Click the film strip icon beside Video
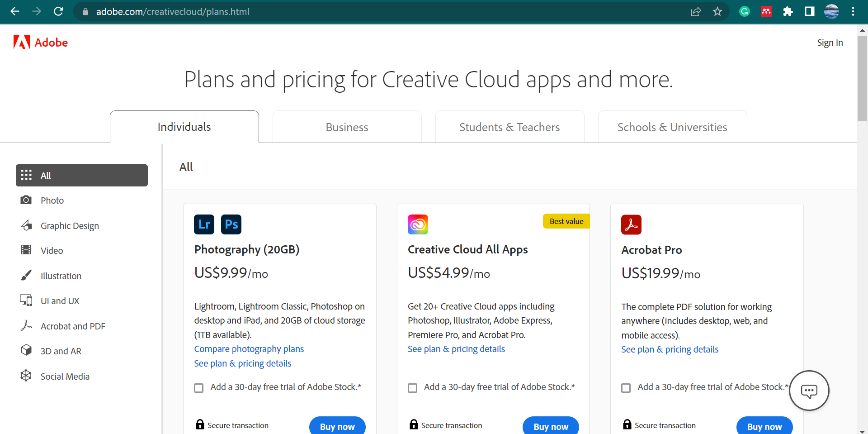The width and height of the screenshot is (868, 434). 26,250
